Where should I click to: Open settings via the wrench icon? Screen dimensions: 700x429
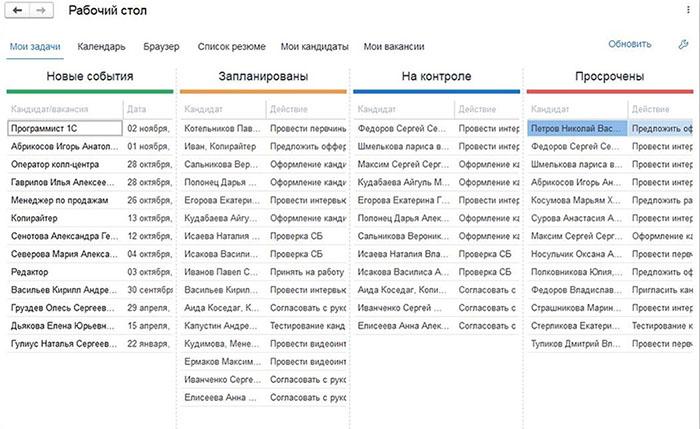coord(683,44)
